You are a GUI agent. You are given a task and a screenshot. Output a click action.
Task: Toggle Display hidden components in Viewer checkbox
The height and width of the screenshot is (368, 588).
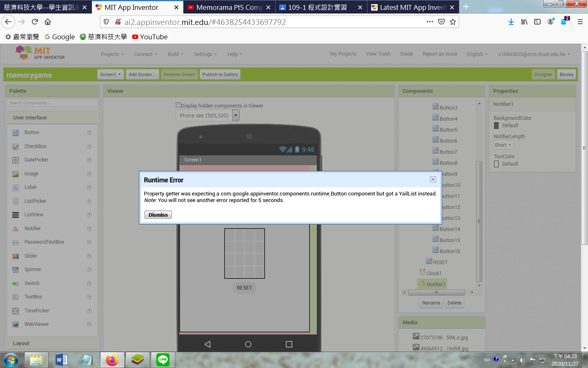pos(178,105)
